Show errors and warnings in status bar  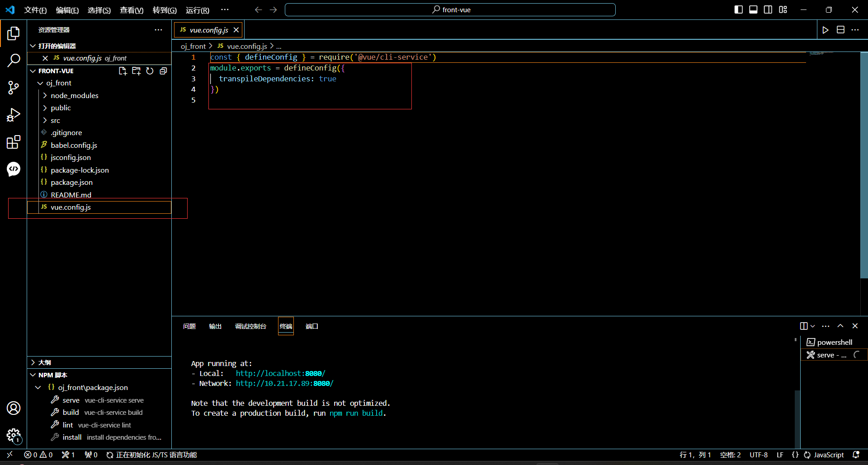click(x=38, y=455)
